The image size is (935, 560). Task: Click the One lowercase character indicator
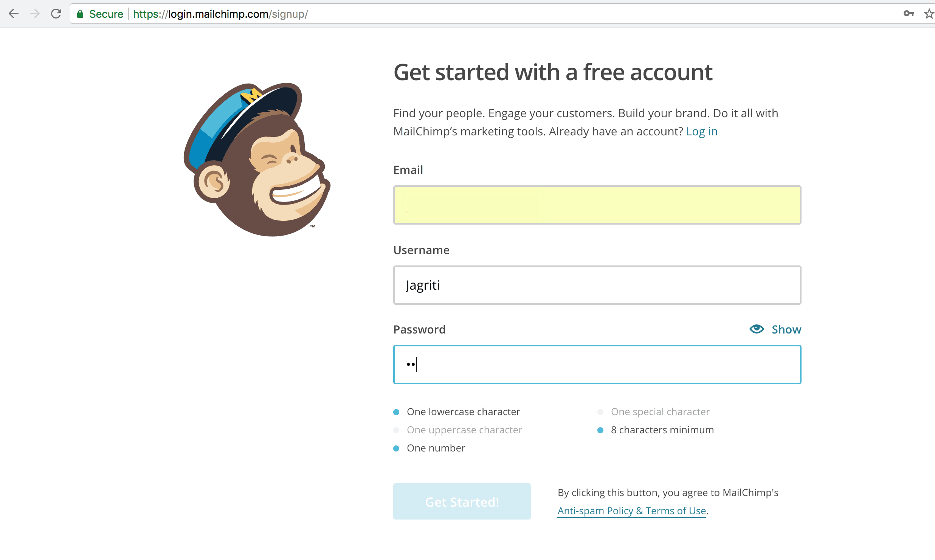coord(457,412)
